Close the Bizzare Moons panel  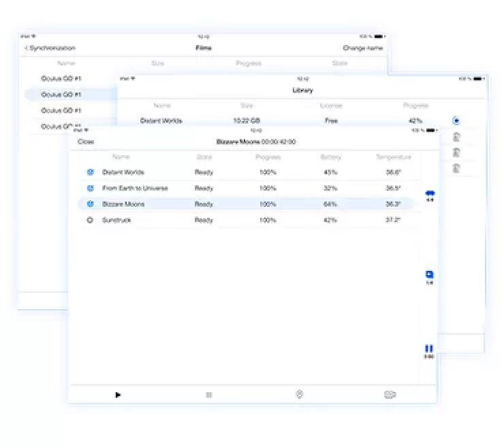tap(86, 142)
